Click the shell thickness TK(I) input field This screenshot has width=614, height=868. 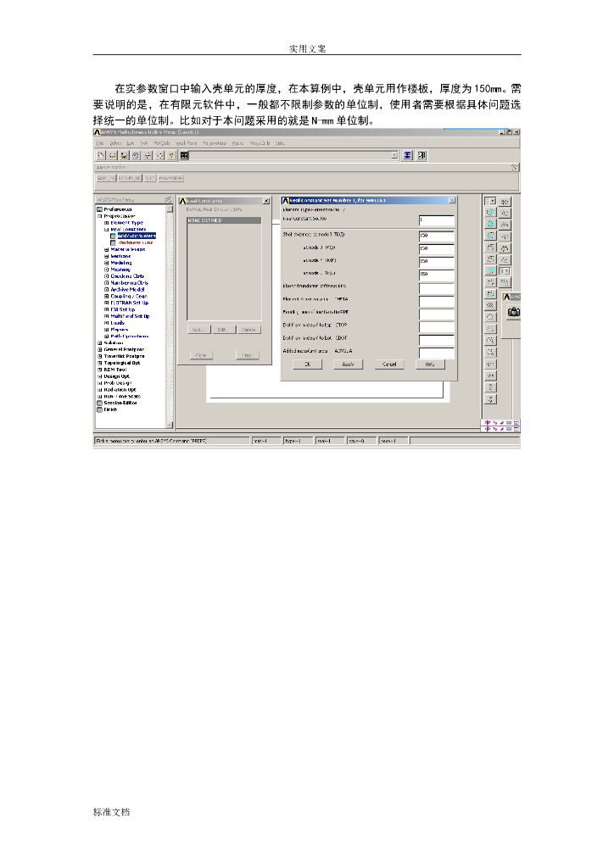(x=437, y=236)
